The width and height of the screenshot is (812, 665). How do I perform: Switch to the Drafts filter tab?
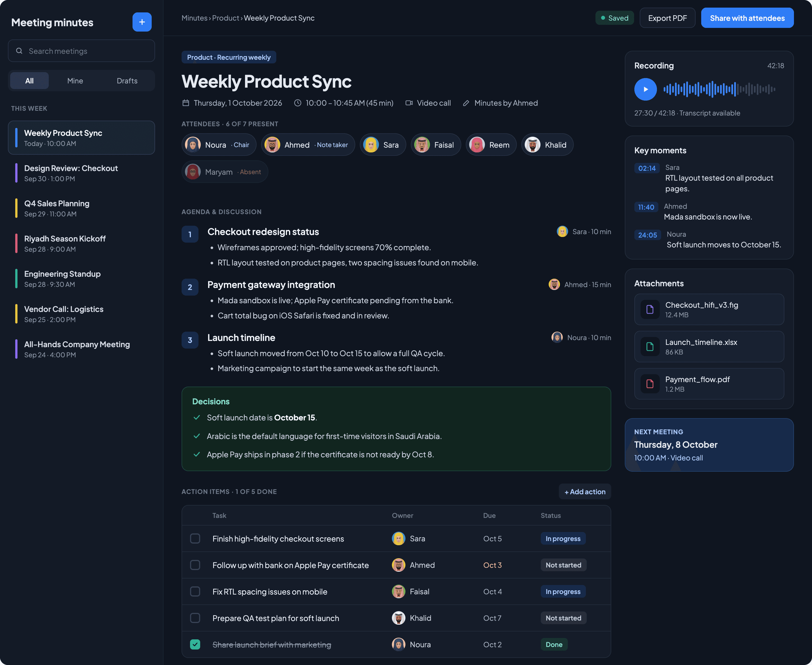127,81
